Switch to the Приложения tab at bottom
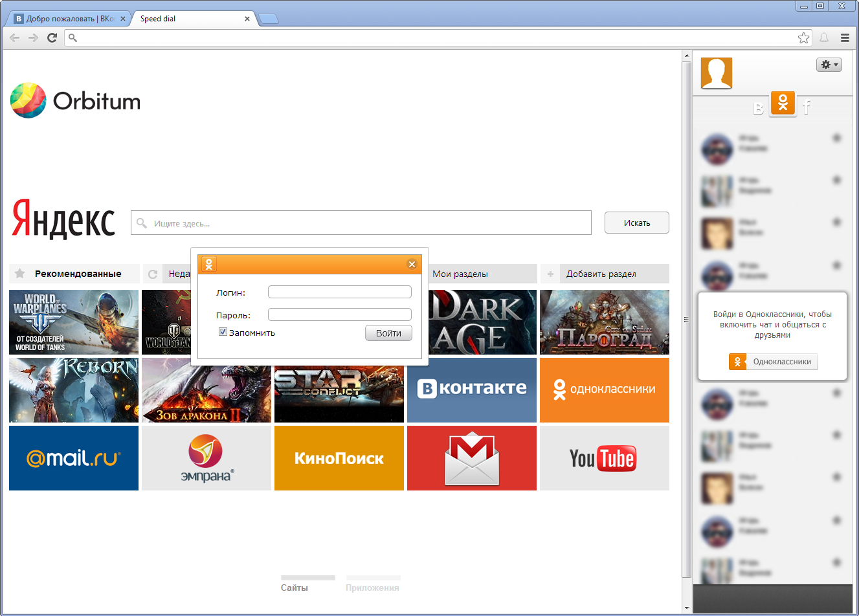Viewport: 859px width, 616px height. click(x=373, y=584)
